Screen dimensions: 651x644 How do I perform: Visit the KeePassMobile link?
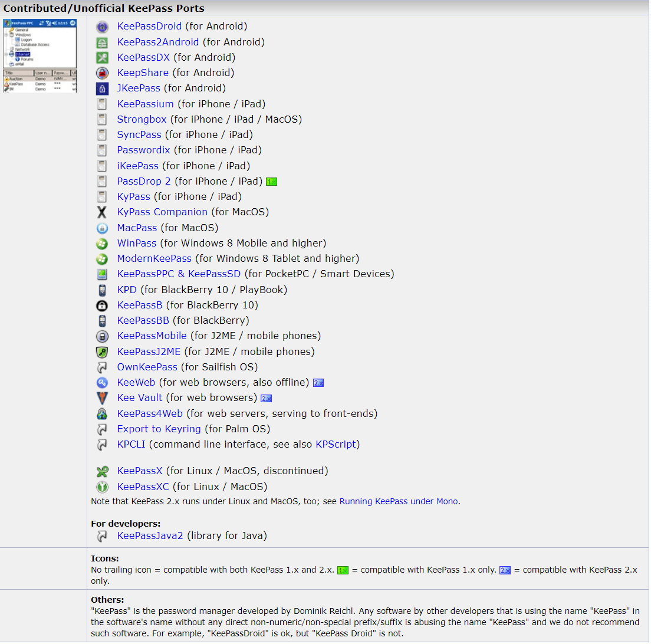pos(152,336)
